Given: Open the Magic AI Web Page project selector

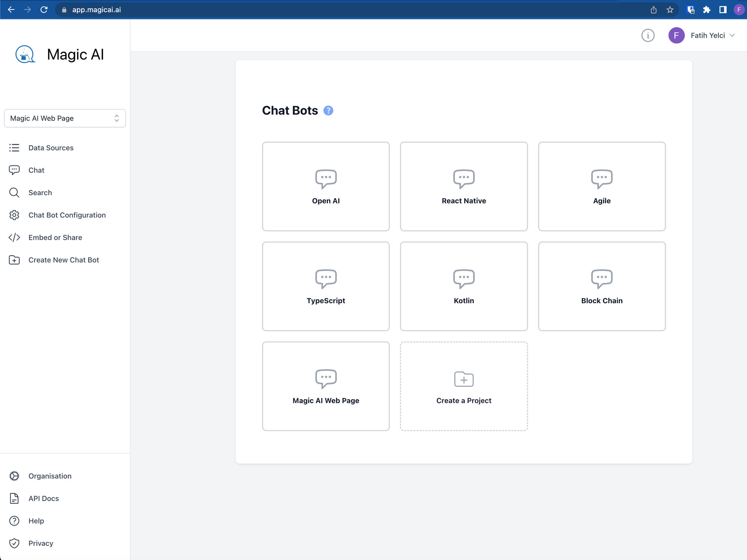Looking at the screenshot, I should [x=65, y=118].
